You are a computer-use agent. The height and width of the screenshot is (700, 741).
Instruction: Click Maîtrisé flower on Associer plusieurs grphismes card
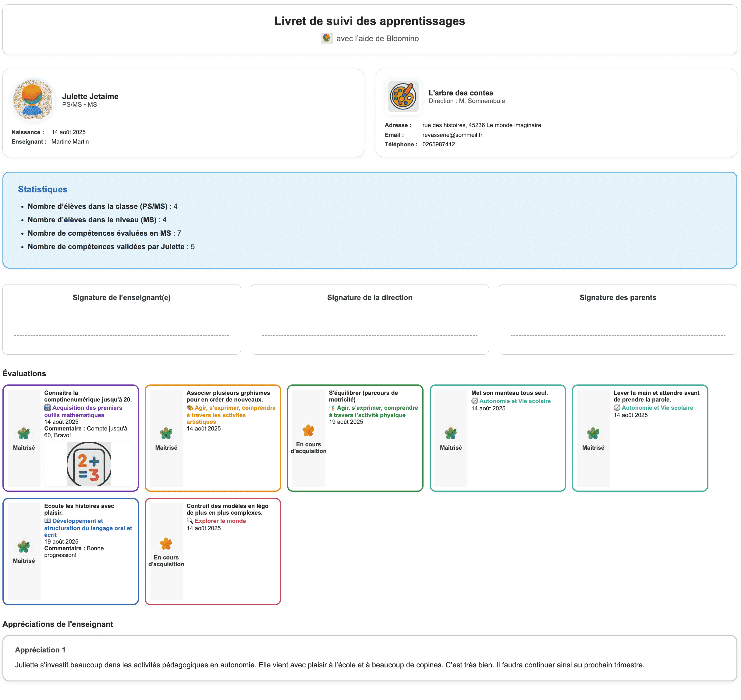166,433
